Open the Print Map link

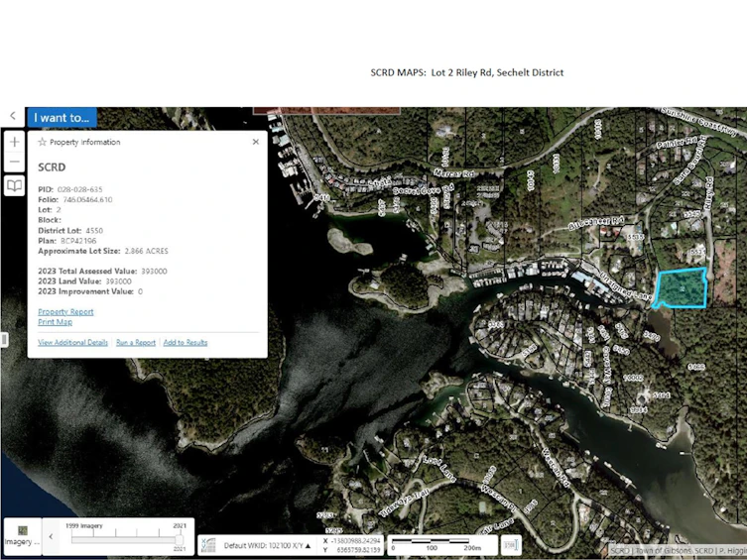(x=56, y=322)
